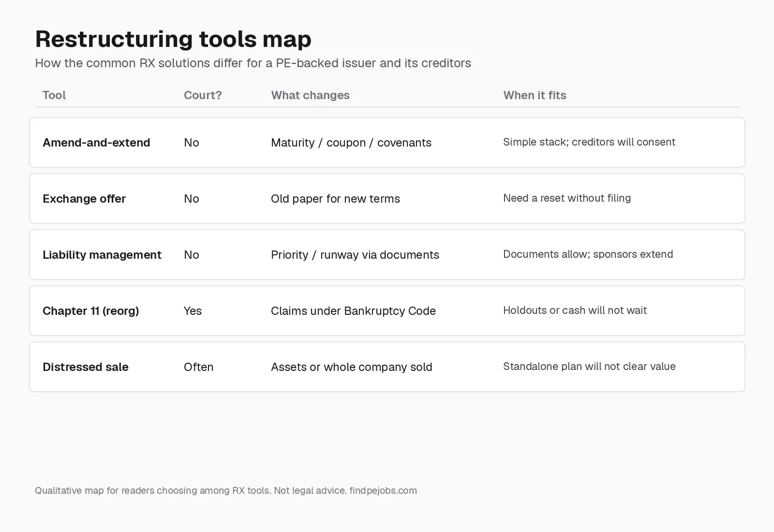Click "Claims under Bankruptcy Code" cell

(x=353, y=311)
